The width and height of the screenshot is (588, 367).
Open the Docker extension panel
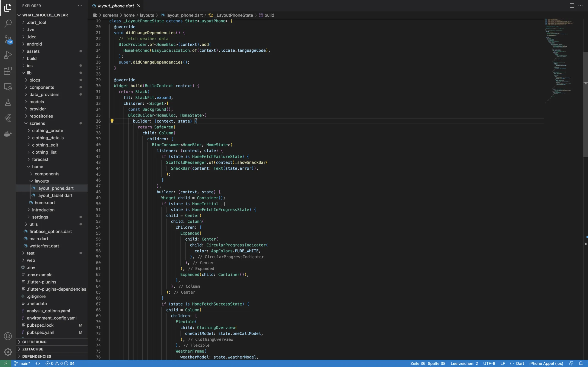tap(7, 134)
